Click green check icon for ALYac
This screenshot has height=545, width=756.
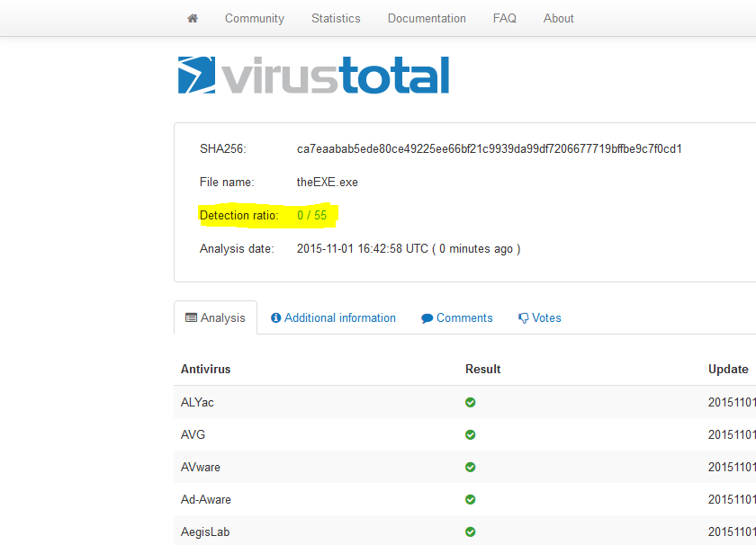click(470, 402)
